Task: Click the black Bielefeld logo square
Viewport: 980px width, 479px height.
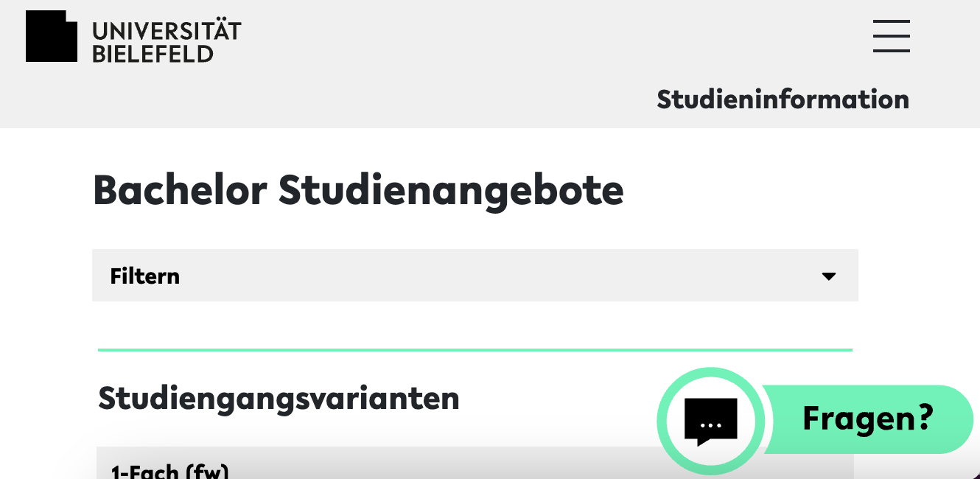Action: (x=51, y=37)
